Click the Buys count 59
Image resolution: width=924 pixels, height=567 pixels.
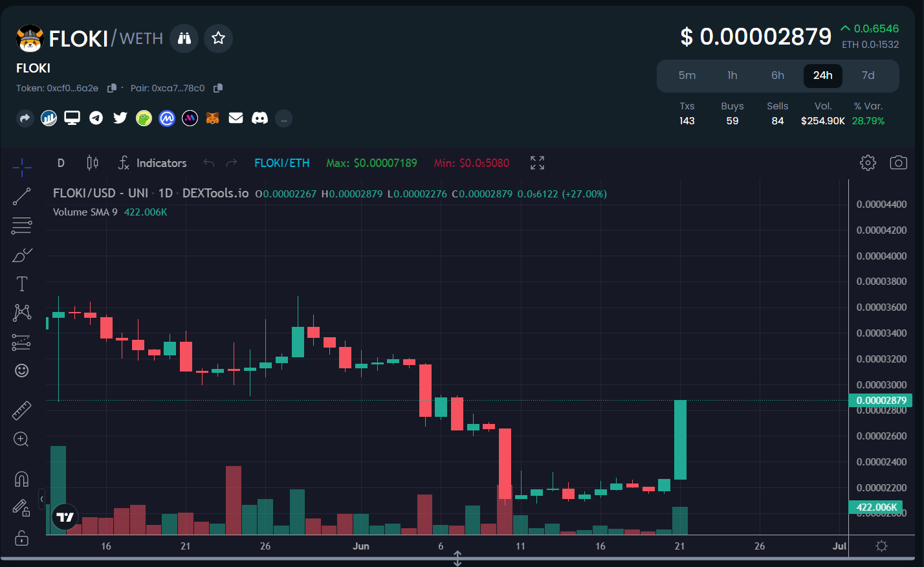coord(732,121)
